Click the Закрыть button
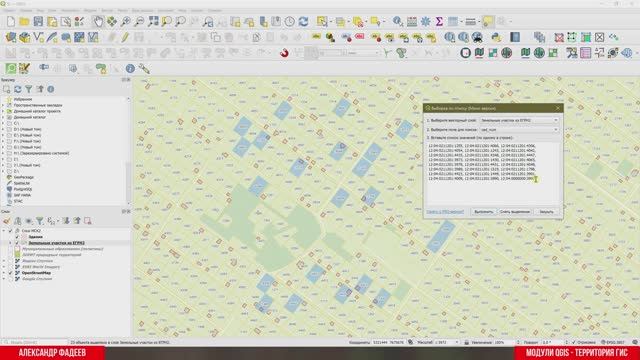The width and height of the screenshot is (640, 360). [547, 212]
